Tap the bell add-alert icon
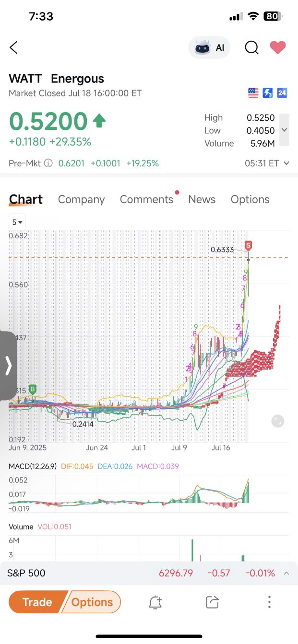Viewport: 298px width, 644px height. click(x=155, y=602)
